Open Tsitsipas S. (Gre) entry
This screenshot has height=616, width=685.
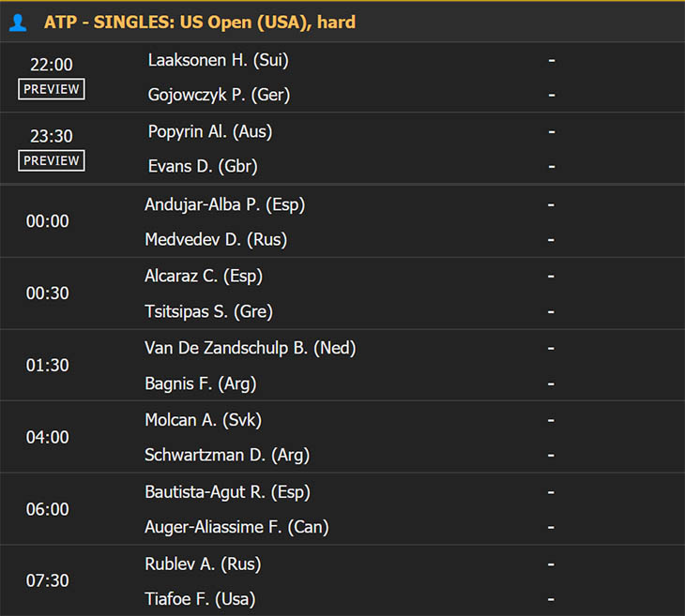click(209, 311)
